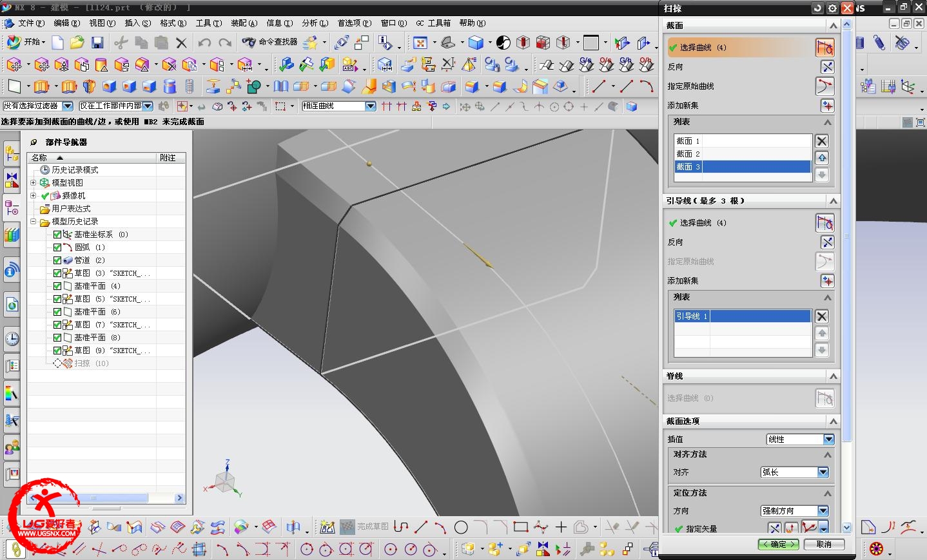Screen dimensions: 927x560
Task: Select 引导线 1 in guide list
Action: (x=743, y=316)
